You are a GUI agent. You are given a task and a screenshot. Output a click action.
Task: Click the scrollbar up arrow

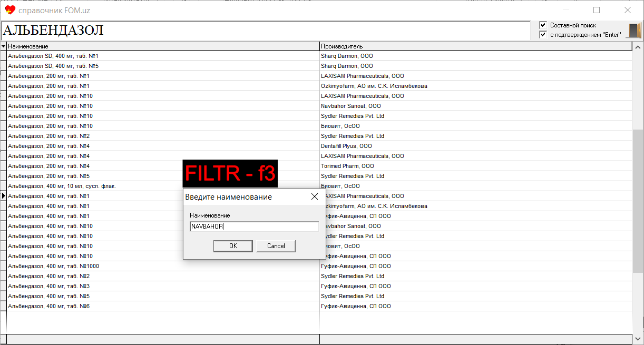(638, 47)
